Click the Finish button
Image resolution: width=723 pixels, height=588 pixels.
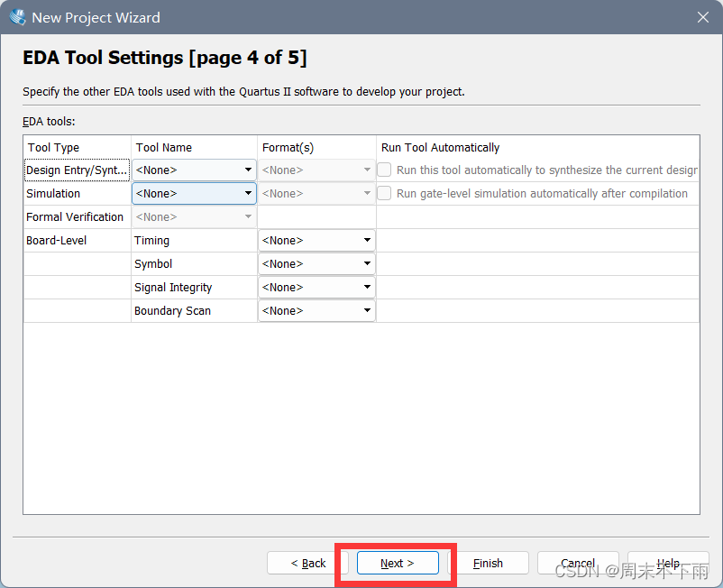pos(488,563)
